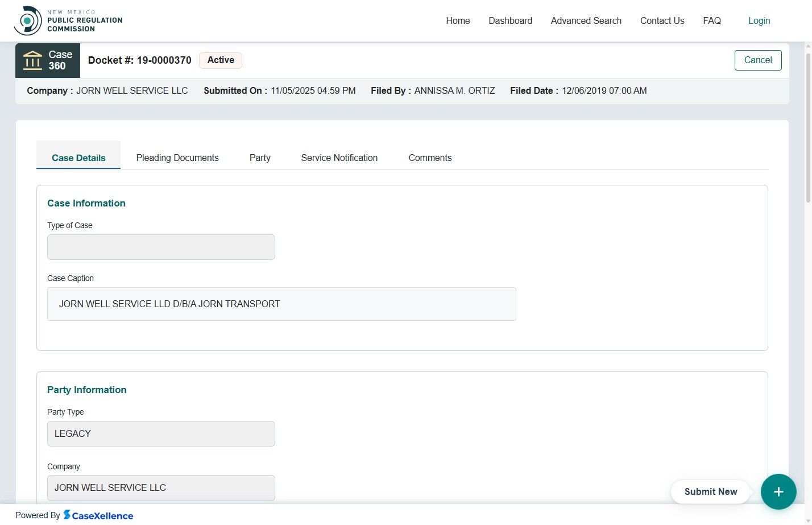The width and height of the screenshot is (812, 525).
Task: Click the Company field under Party Information
Action: point(161,488)
